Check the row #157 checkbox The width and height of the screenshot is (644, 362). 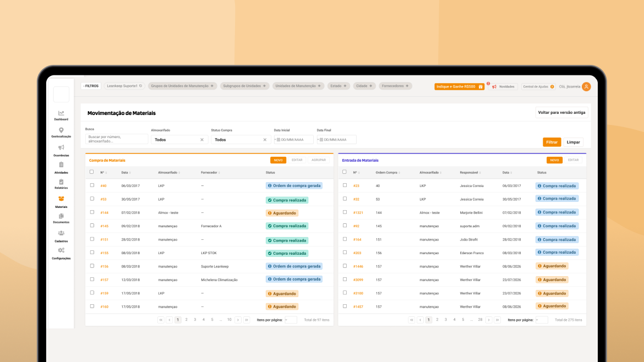pyautogui.click(x=92, y=279)
